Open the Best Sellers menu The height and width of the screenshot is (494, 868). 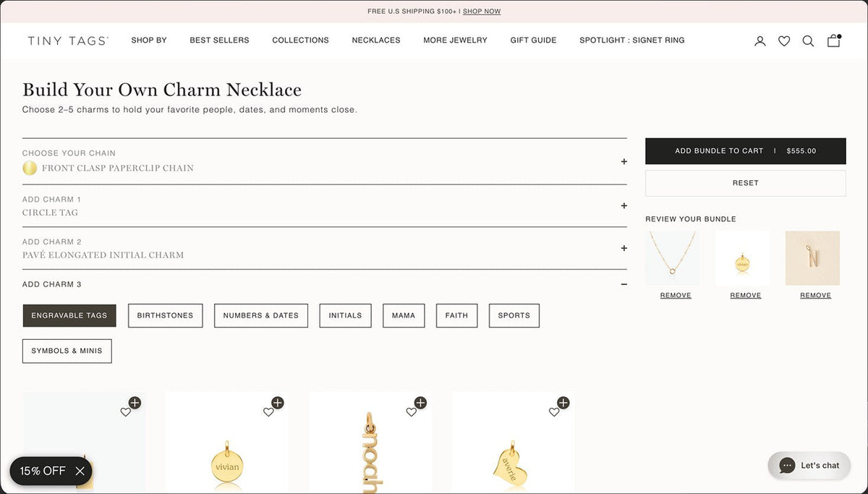click(x=219, y=41)
